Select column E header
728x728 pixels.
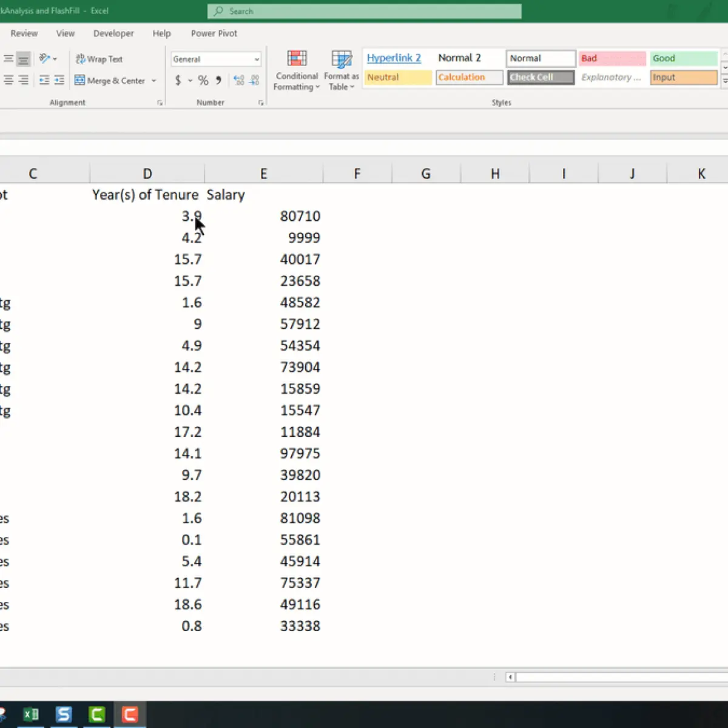[x=263, y=174]
